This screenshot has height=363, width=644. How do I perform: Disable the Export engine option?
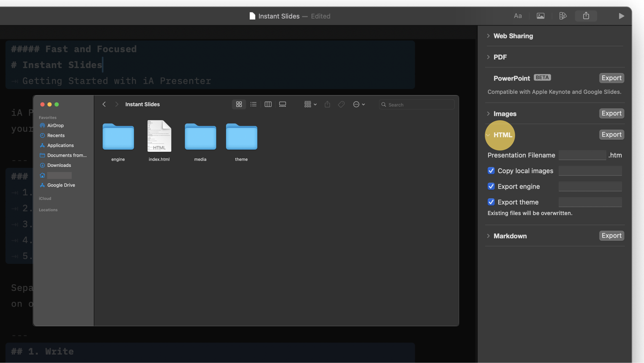pos(491,186)
